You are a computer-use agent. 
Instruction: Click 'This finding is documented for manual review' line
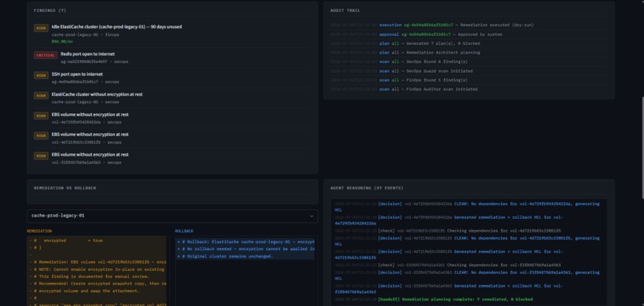click(97, 276)
